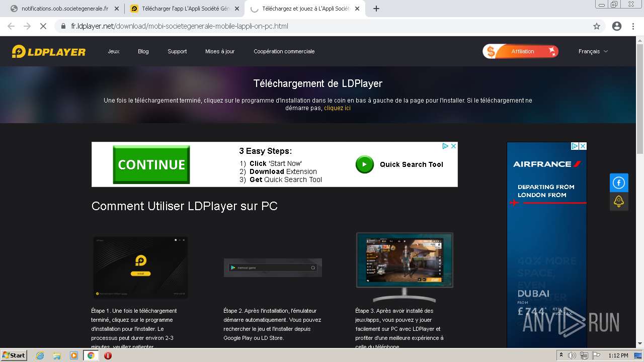This screenshot has height=362, width=644.
Task: Open network status tray icon
Action: [584, 355]
